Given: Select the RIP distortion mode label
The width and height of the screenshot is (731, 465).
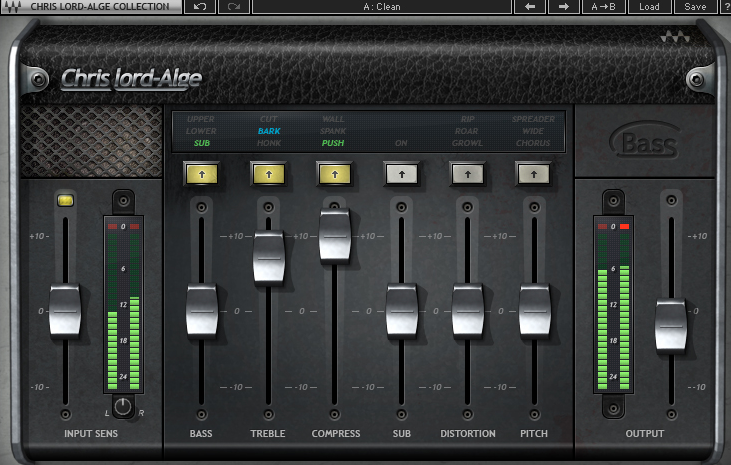Looking at the screenshot, I should click(468, 119).
